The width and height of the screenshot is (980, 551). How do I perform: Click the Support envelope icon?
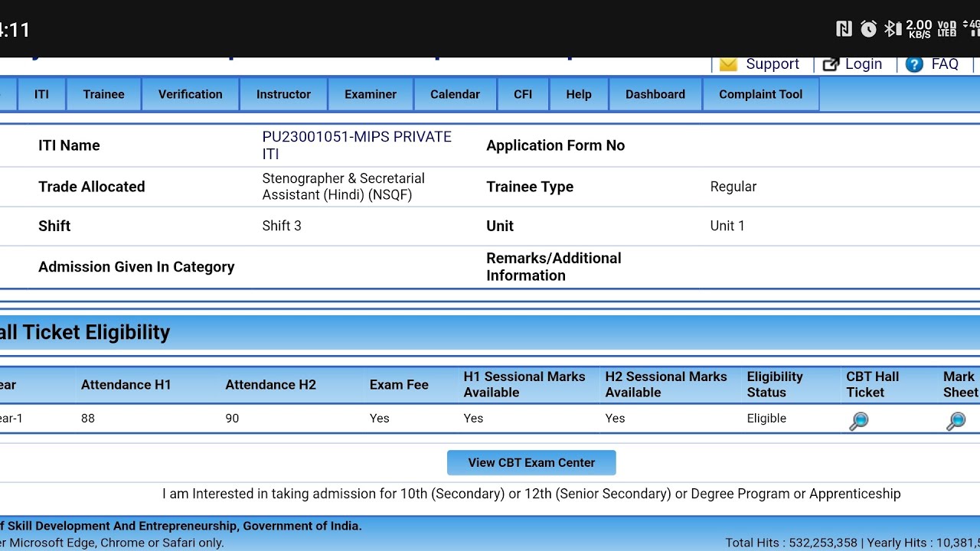728,64
